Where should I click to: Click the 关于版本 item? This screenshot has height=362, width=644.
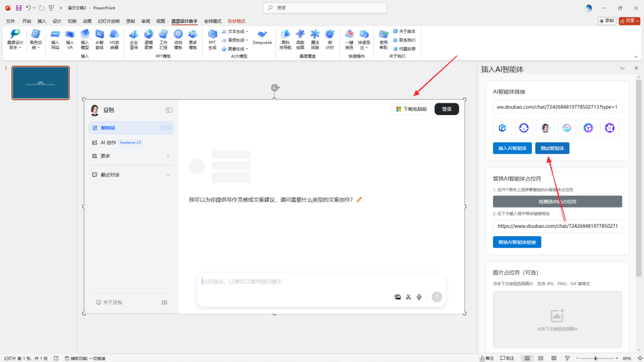(404, 31)
